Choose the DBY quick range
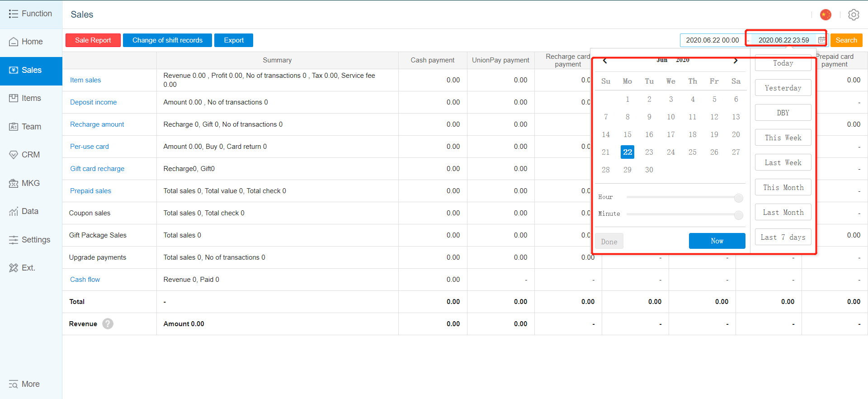 point(783,113)
